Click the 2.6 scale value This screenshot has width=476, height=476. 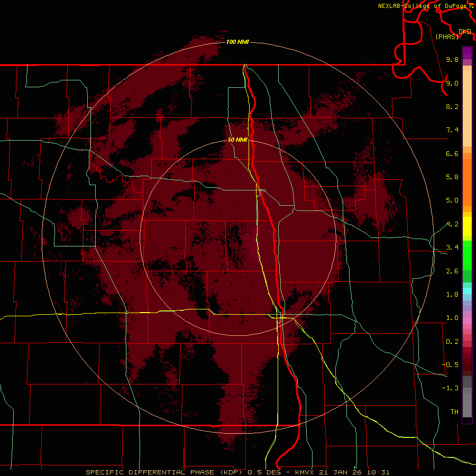click(x=452, y=271)
